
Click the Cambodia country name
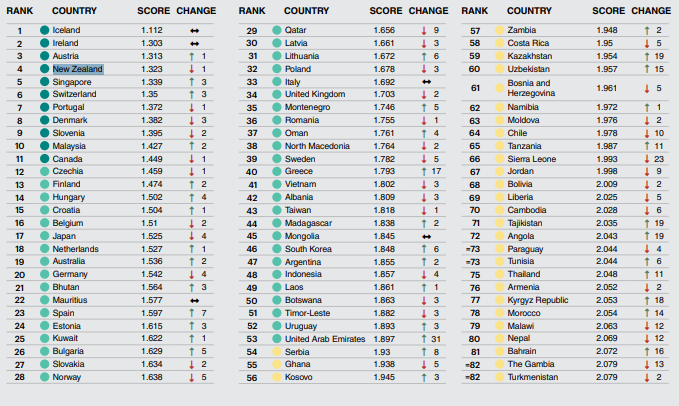click(527, 210)
